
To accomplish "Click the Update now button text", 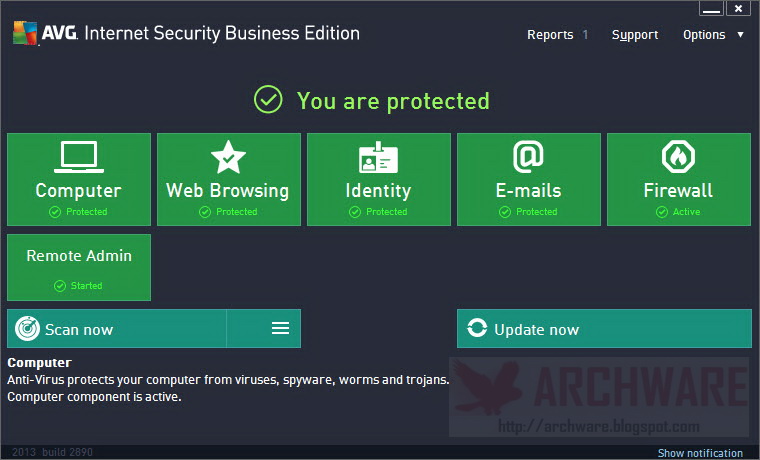I will click(x=537, y=330).
